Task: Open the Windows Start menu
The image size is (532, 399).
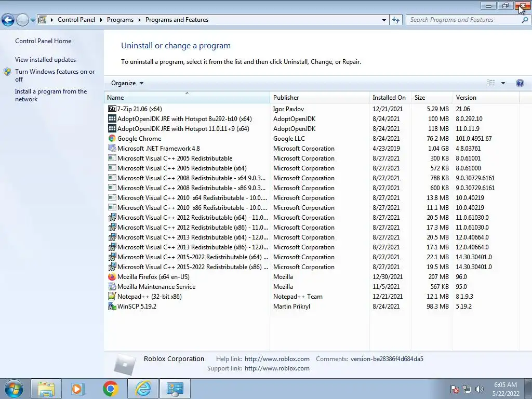Action: [14, 389]
